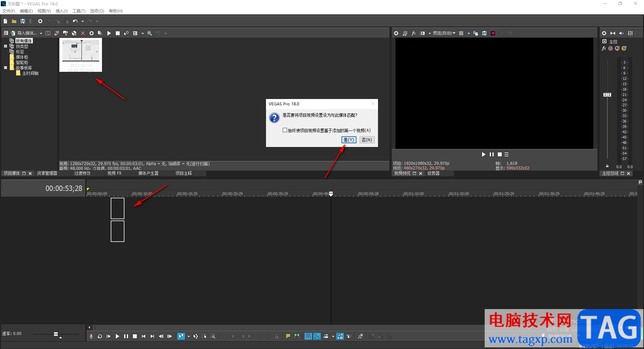Save the project with the floppy disk icon
The image size is (644, 349).
(23, 21)
